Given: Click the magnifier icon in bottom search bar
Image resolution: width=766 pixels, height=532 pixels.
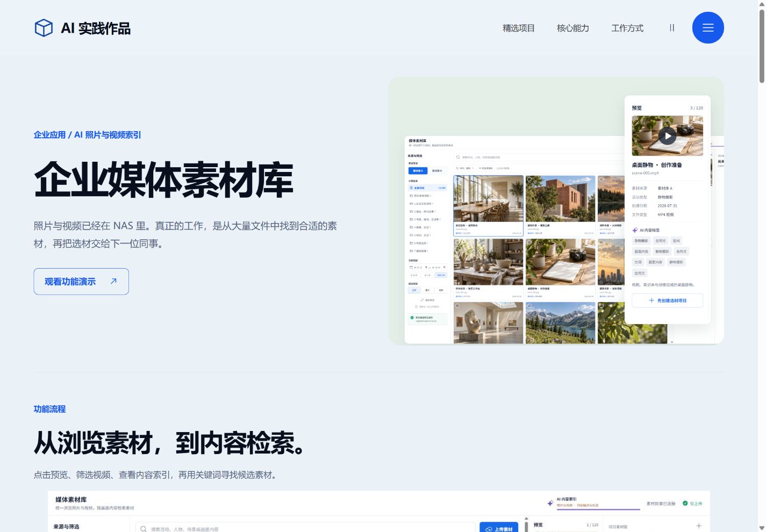Looking at the screenshot, I should (144, 529).
